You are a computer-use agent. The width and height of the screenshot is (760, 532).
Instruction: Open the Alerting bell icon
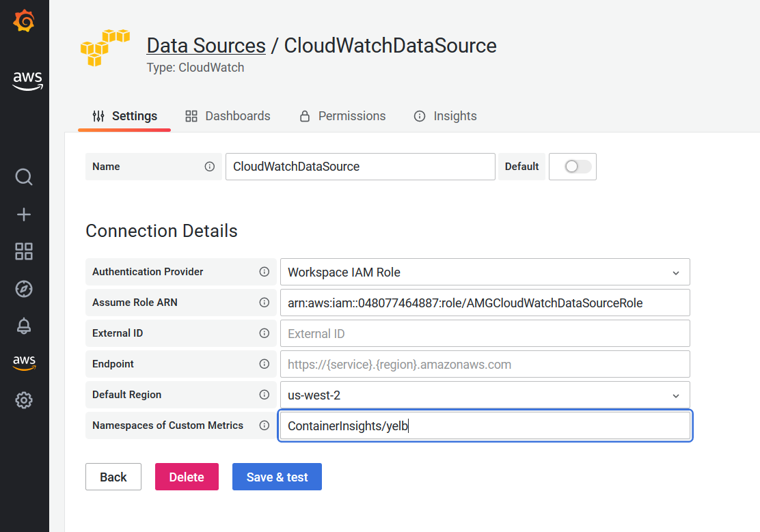[x=24, y=326]
